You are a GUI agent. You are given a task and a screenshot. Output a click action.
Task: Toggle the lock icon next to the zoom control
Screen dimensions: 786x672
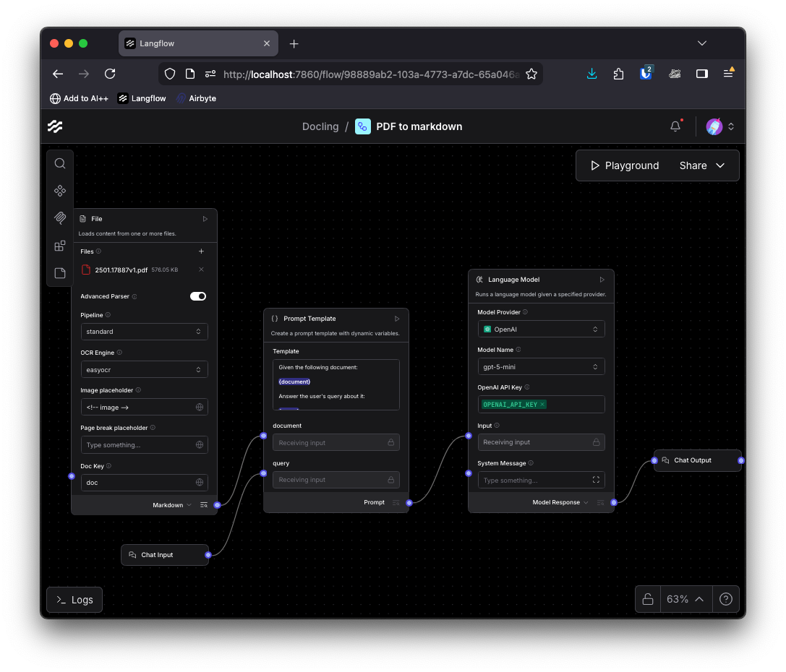tap(647, 599)
